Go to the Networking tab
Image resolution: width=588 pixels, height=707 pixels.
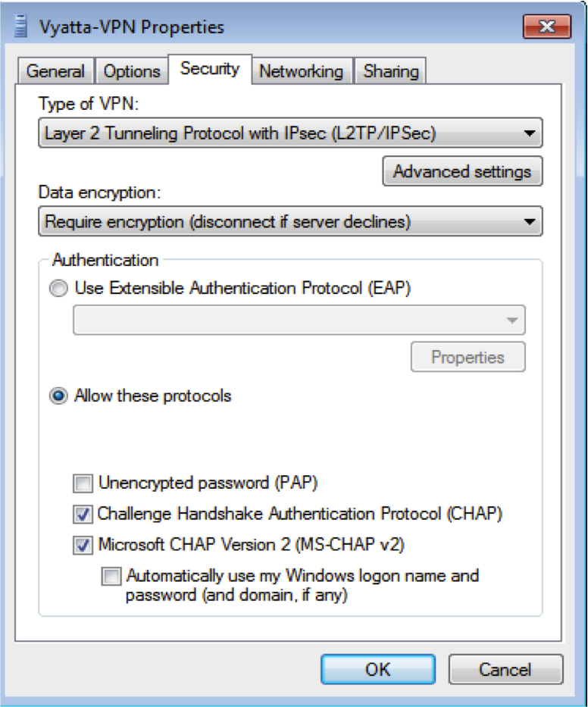302,71
